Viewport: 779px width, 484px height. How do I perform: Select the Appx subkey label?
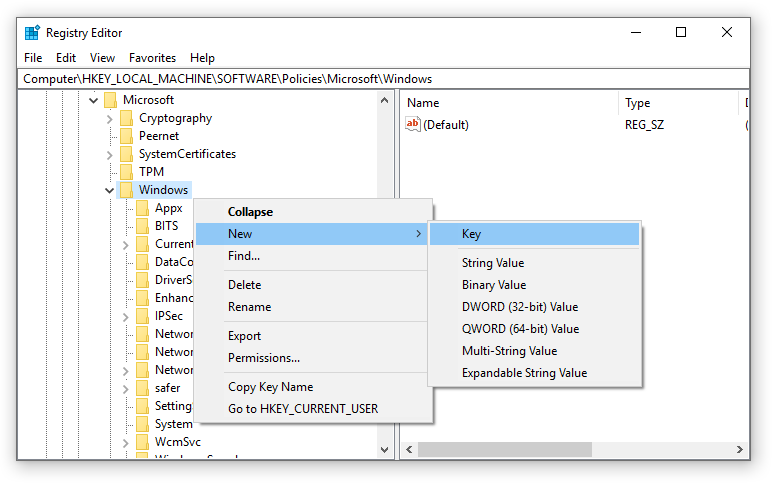168,208
